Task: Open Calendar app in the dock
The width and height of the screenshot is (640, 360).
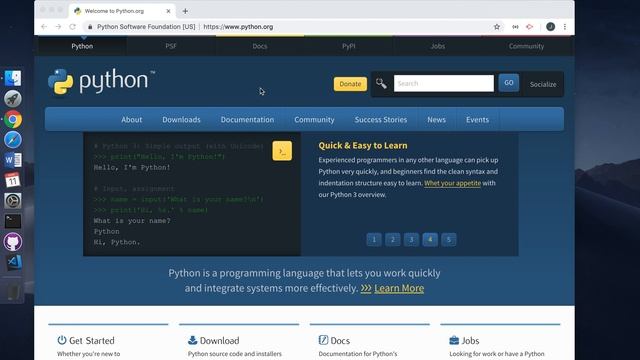Action: click(x=13, y=180)
